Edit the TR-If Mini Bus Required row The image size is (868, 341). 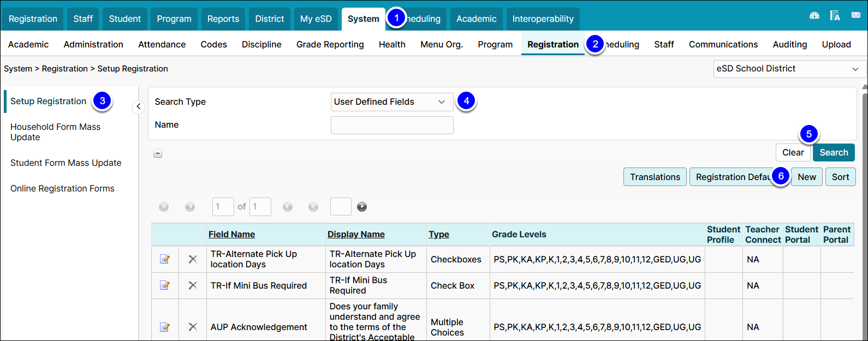pyautogui.click(x=164, y=285)
